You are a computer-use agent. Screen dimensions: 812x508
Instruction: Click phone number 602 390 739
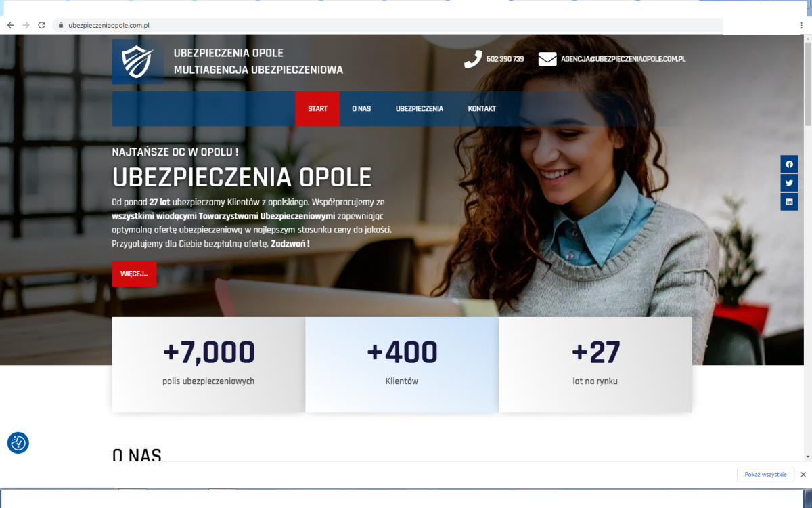pos(505,60)
